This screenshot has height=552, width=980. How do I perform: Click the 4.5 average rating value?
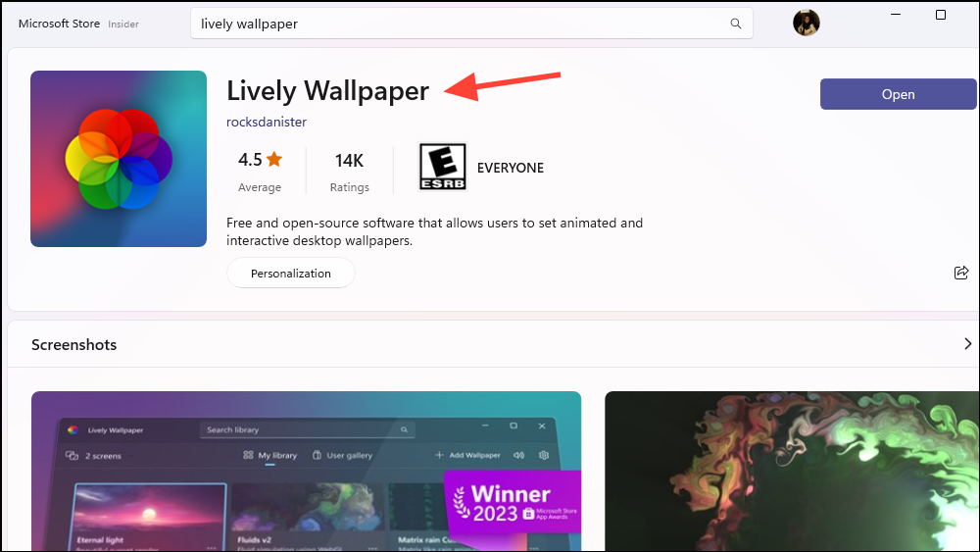[x=250, y=160]
